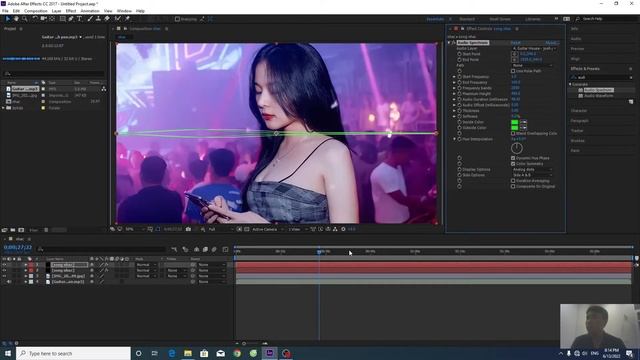Click the New Folder icon in Project panel
Screen dimensions: 640x360
13,230
